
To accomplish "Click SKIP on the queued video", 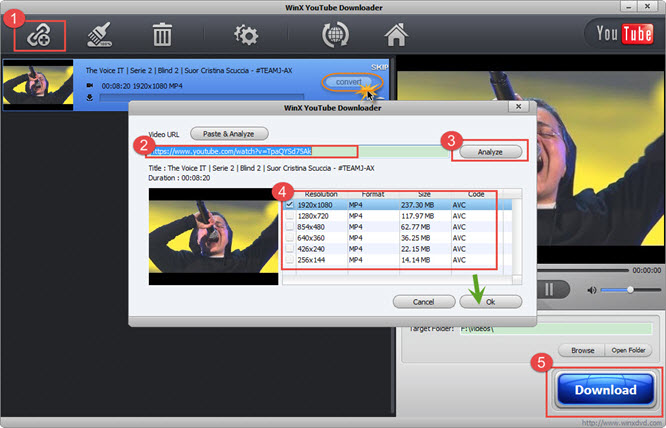I will click(x=379, y=67).
